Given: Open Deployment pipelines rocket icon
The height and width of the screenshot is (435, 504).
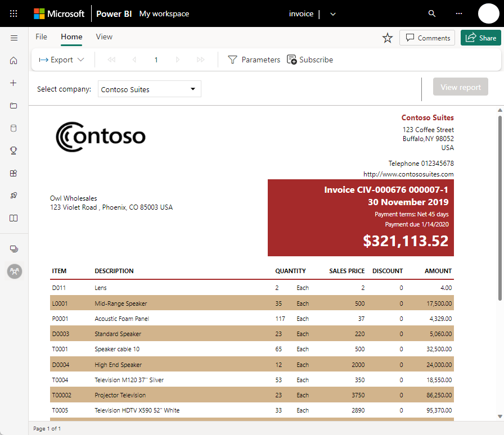Looking at the screenshot, I should (x=13, y=196).
